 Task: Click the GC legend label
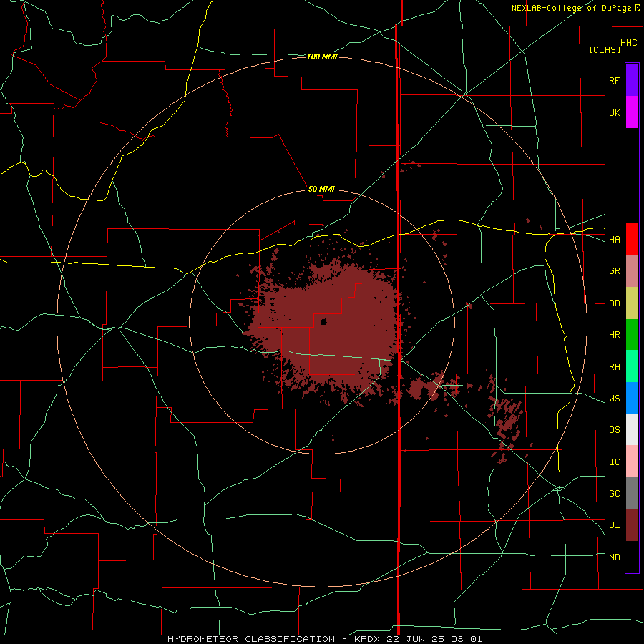614,494
